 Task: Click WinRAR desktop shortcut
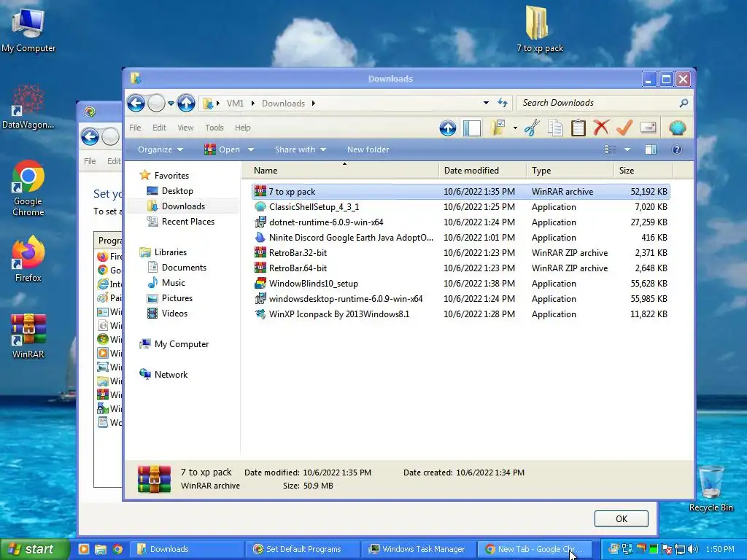[28, 335]
